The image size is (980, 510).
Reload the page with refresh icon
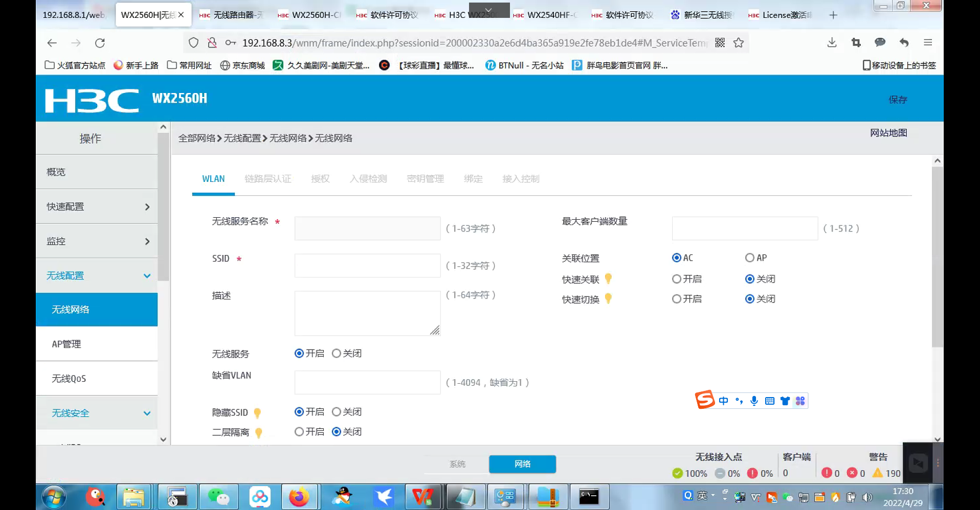pos(100,43)
